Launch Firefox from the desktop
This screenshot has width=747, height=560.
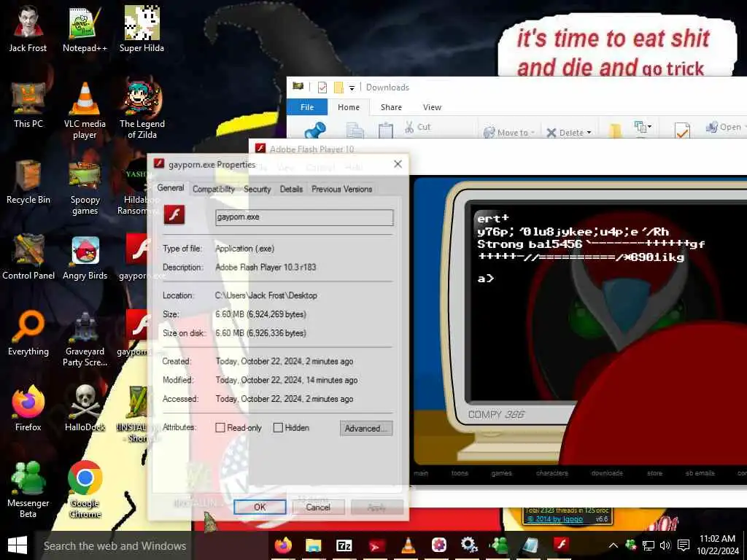(x=28, y=408)
